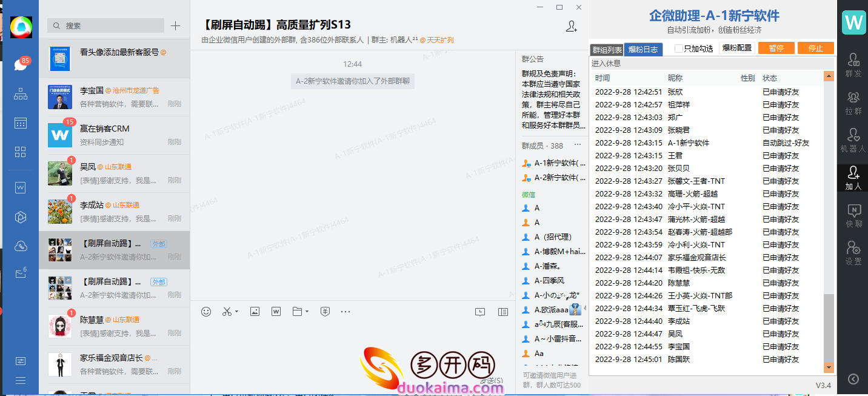Click the log list scrollbar down arrow
The width and height of the screenshot is (868, 396).
pyautogui.click(x=829, y=367)
